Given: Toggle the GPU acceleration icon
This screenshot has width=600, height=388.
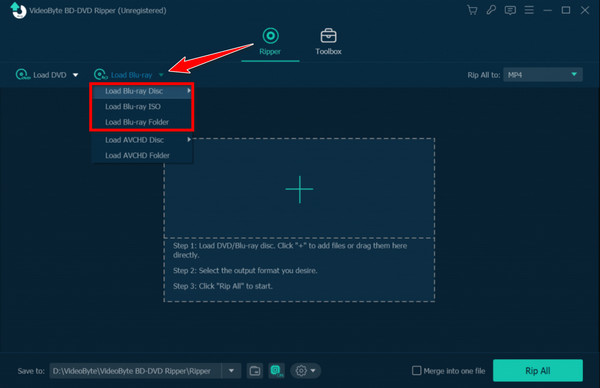Looking at the screenshot, I should pyautogui.click(x=277, y=371).
